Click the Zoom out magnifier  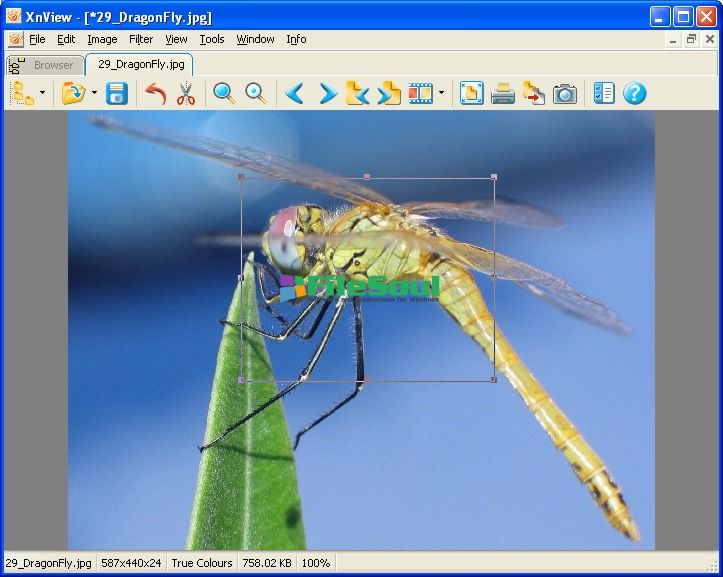(x=257, y=94)
